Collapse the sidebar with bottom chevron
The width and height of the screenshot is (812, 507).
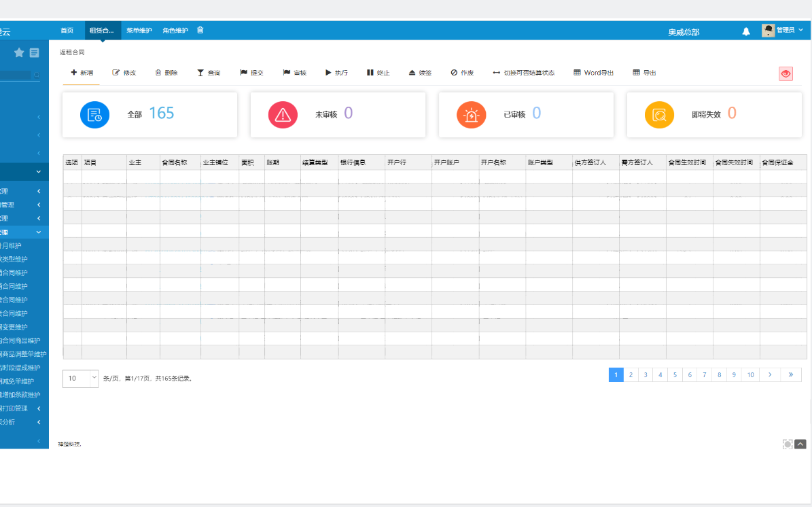point(39,440)
